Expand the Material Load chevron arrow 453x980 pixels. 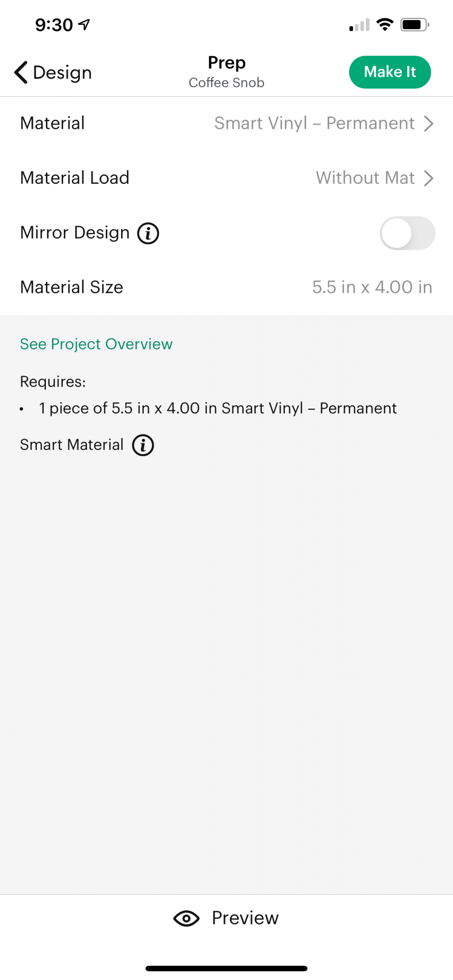pos(429,178)
